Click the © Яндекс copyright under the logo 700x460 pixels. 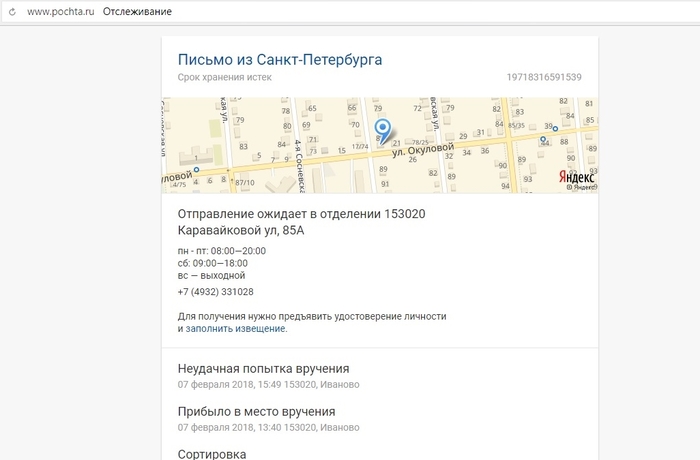pyautogui.click(x=581, y=187)
